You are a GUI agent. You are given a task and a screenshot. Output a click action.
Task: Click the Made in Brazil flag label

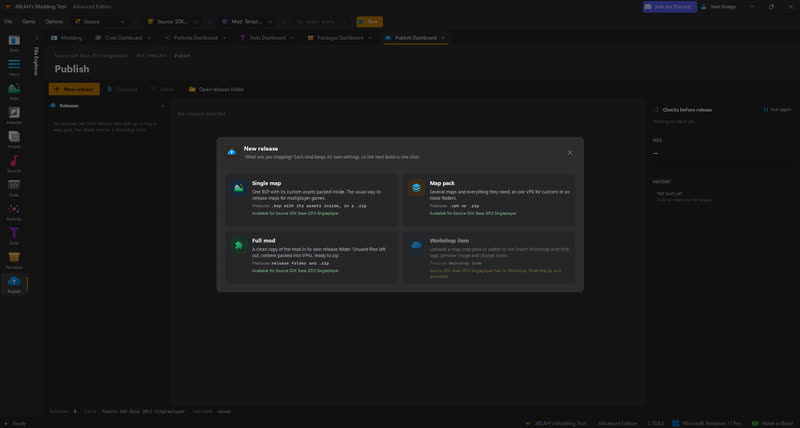click(772, 423)
